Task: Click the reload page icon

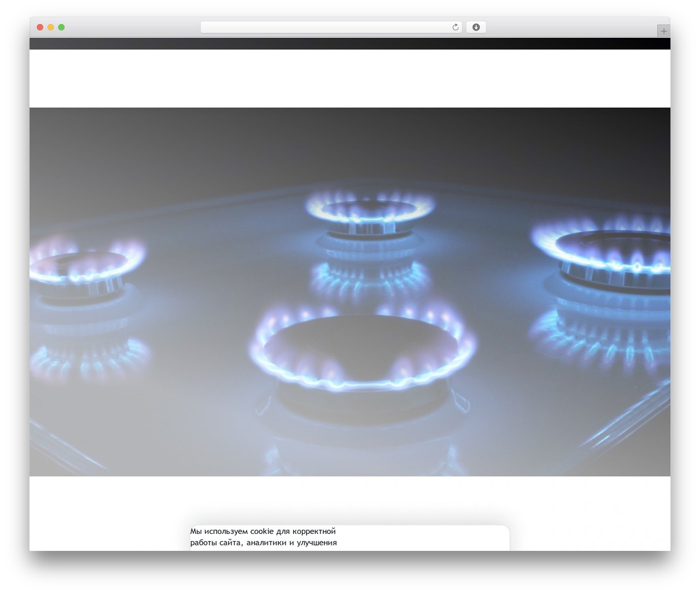Action: click(456, 27)
